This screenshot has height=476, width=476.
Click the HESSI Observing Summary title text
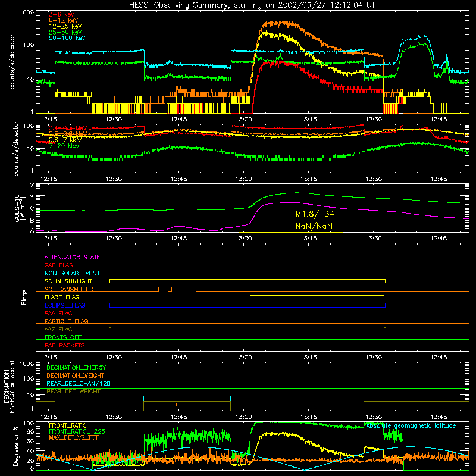point(252,5)
